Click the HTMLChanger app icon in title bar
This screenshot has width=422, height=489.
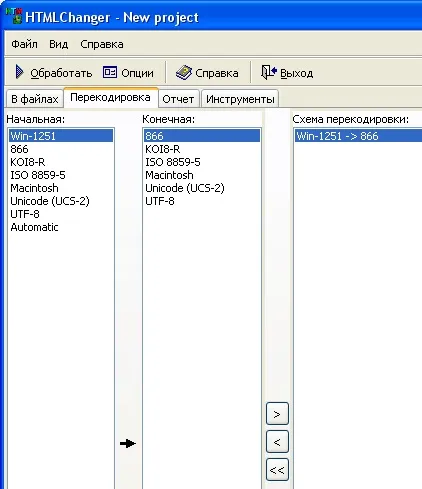click(x=14, y=16)
